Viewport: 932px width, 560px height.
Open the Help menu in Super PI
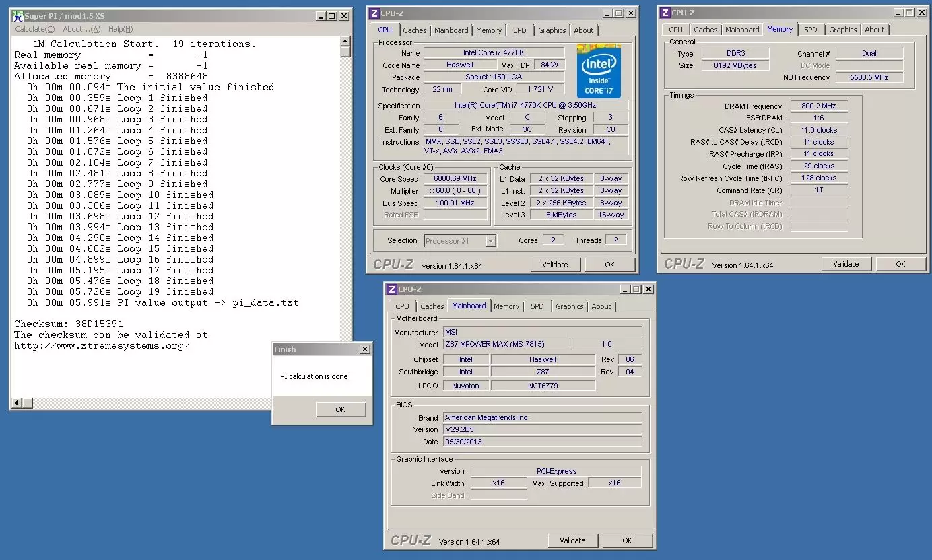click(121, 29)
